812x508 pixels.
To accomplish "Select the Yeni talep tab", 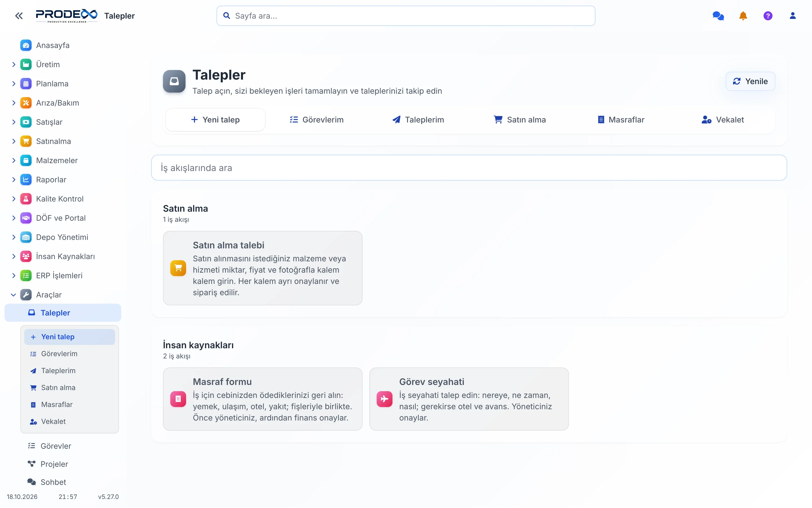I will click(215, 120).
